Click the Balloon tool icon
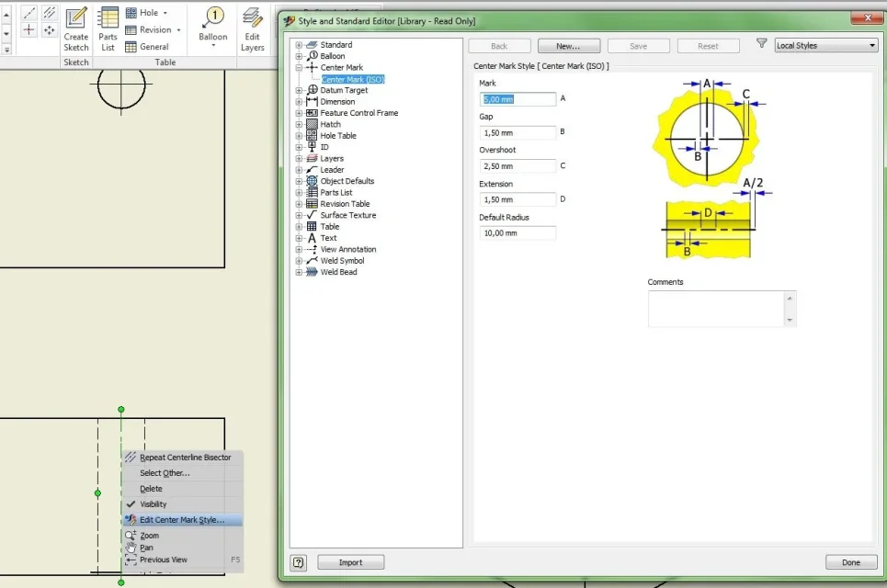The height and width of the screenshot is (588, 887). click(214, 17)
